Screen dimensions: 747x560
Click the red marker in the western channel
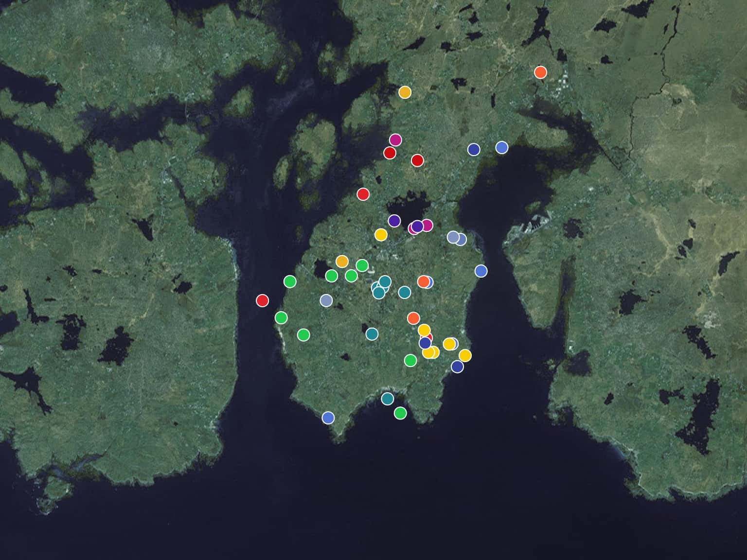tap(262, 300)
